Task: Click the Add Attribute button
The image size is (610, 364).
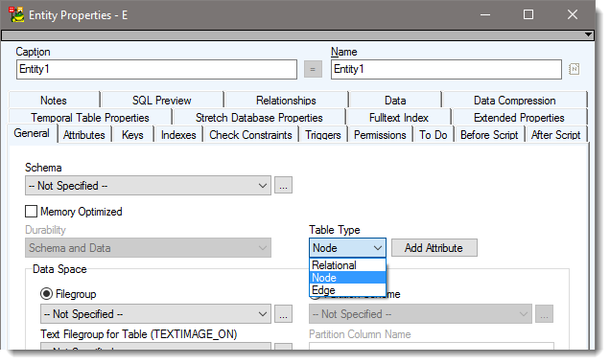Action: (x=434, y=248)
